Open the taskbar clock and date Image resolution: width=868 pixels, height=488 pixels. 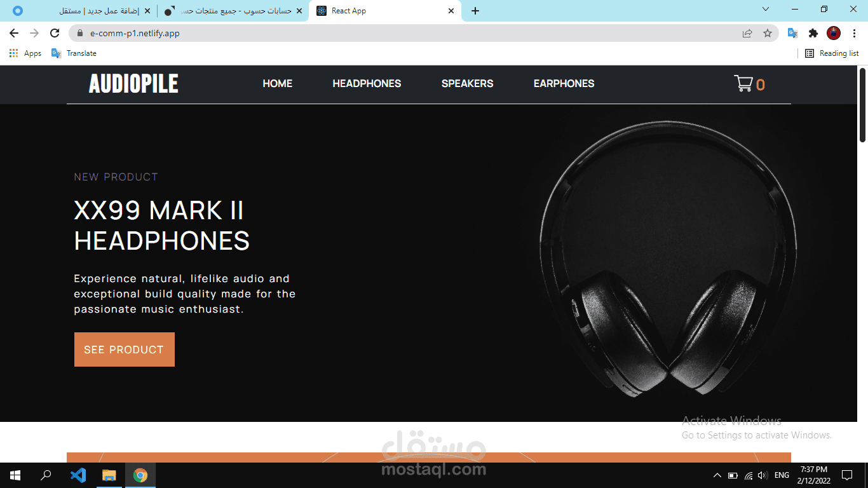click(x=813, y=475)
